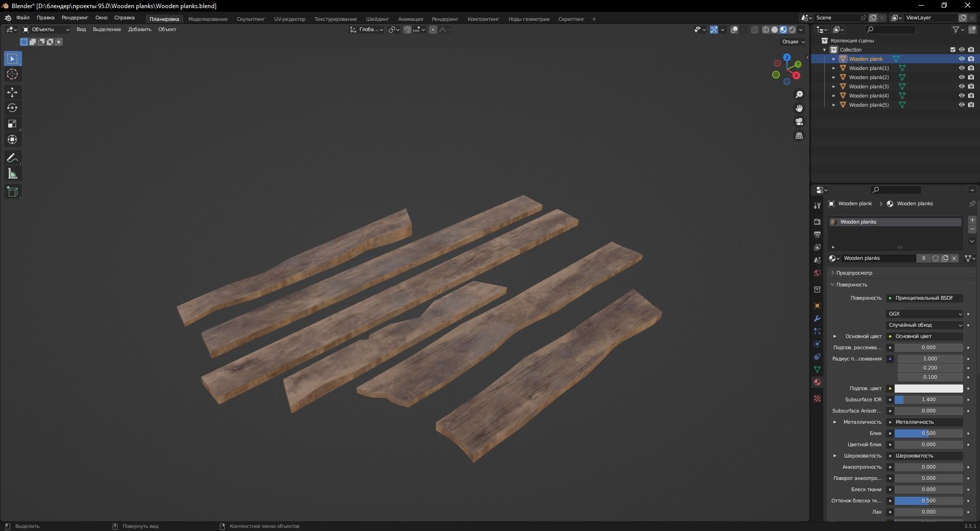Switch to the Шейдинг tab
This screenshot has width=980, height=531.
coord(377,19)
